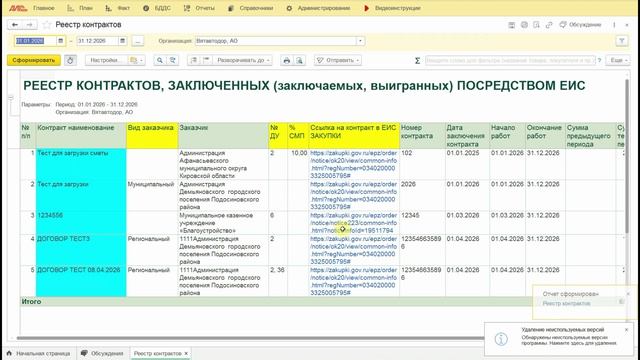Open the Еще menu

[x=618, y=60]
